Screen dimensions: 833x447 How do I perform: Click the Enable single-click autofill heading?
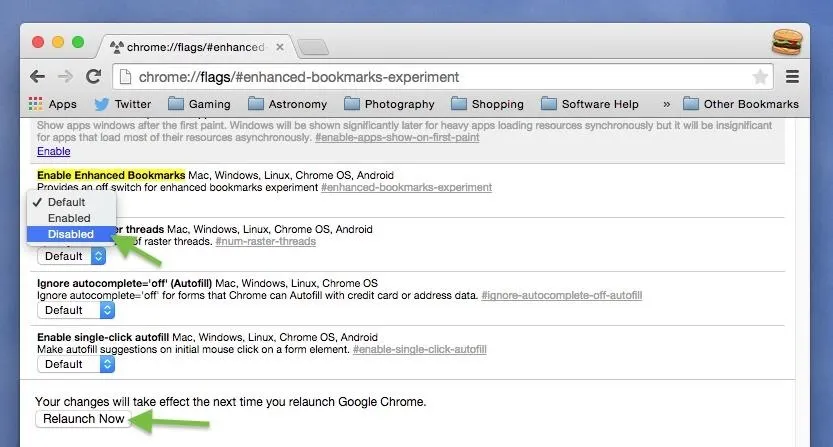click(103, 337)
